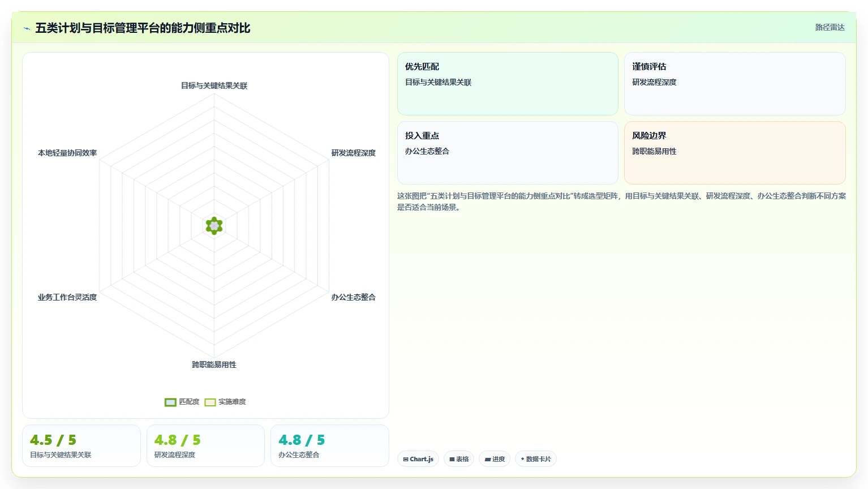This screenshot has height=489, width=868.
Task: Click 目标与关键结果关联 text in 优先匹配 card
Action: [438, 82]
